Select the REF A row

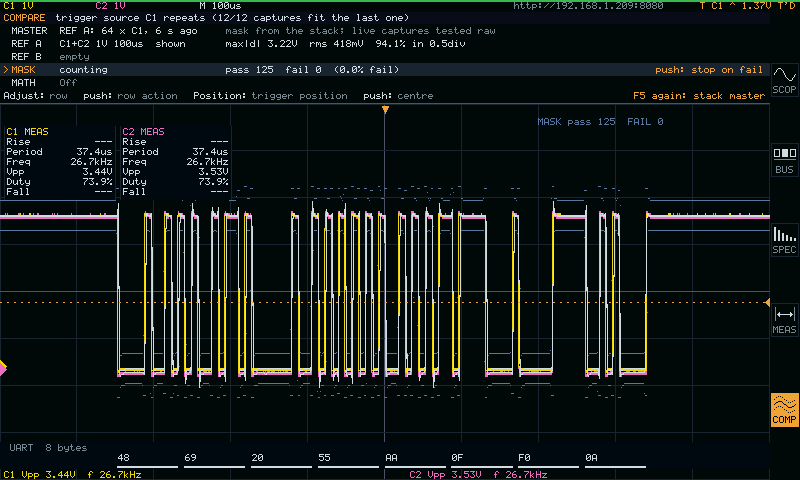point(385,44)
